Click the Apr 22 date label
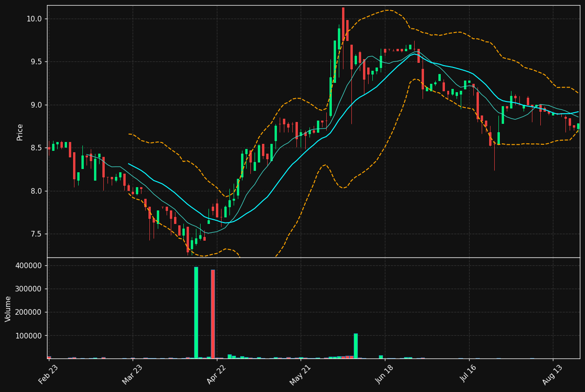585x392 pixels. [216, 374]
